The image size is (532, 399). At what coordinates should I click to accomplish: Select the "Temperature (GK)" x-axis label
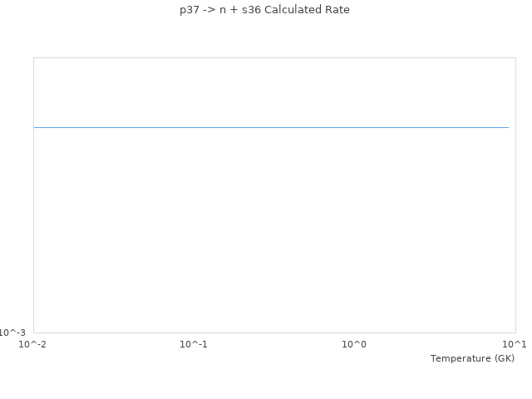(472, 358)
